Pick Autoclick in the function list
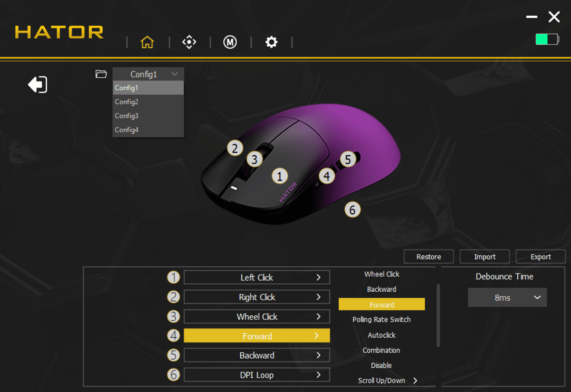 [x=381, y=335]
